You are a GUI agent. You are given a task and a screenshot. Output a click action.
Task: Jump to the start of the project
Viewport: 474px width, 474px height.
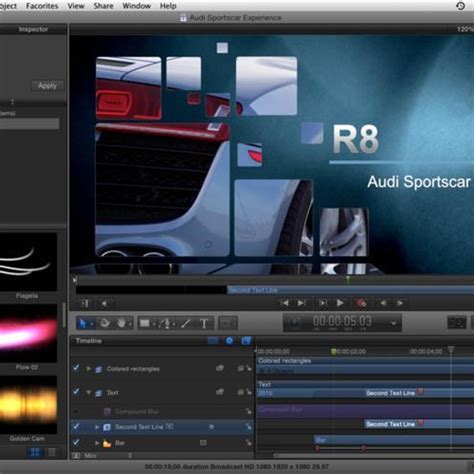(284, 303)
